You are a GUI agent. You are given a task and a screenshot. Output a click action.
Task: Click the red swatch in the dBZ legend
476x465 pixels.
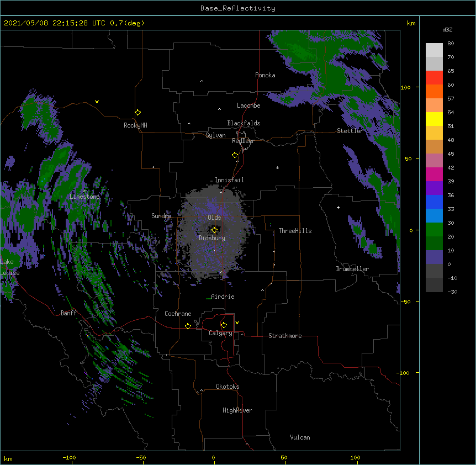434,77
